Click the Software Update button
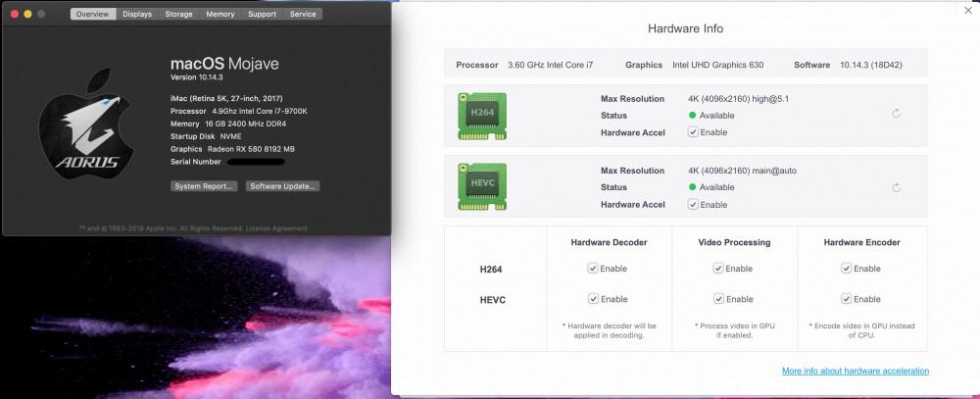Screen dimensions: 980x399 (282, 186)
